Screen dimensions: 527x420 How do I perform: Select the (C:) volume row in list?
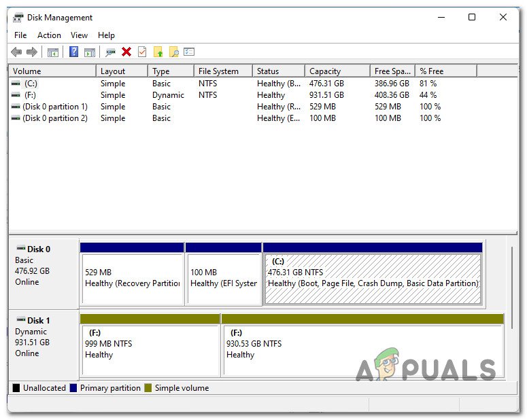[x=31, y=84]
